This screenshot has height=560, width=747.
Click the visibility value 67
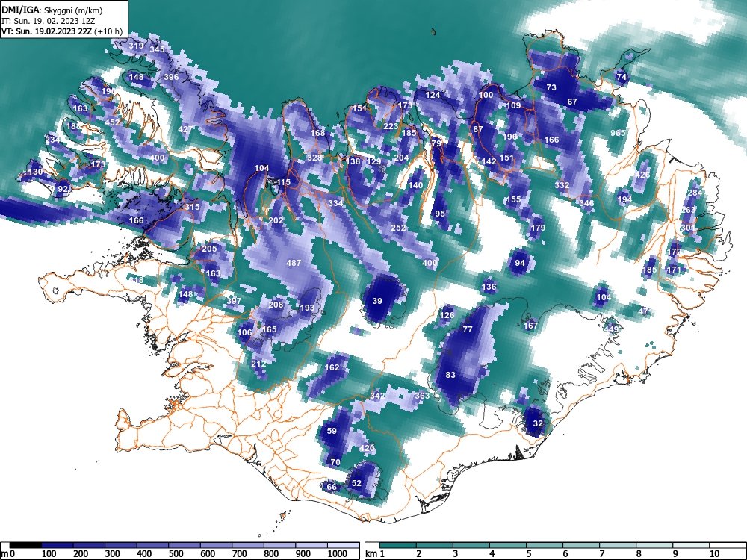572,102
